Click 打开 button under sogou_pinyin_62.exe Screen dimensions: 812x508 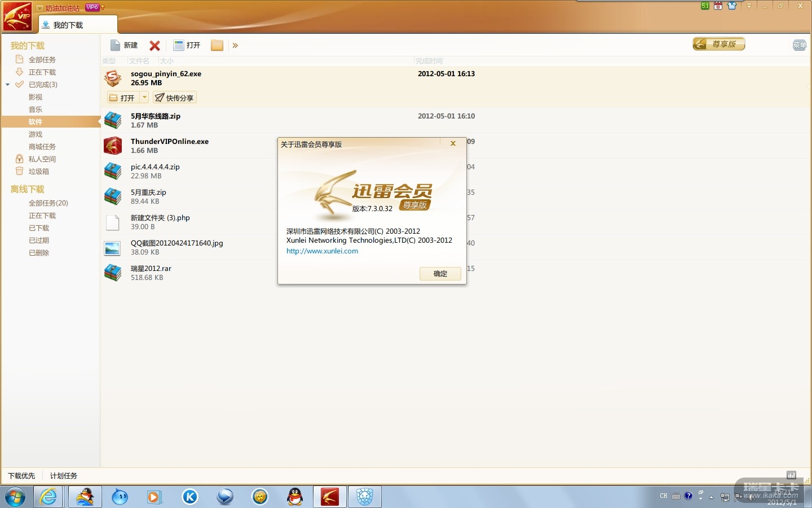point(122,98)
